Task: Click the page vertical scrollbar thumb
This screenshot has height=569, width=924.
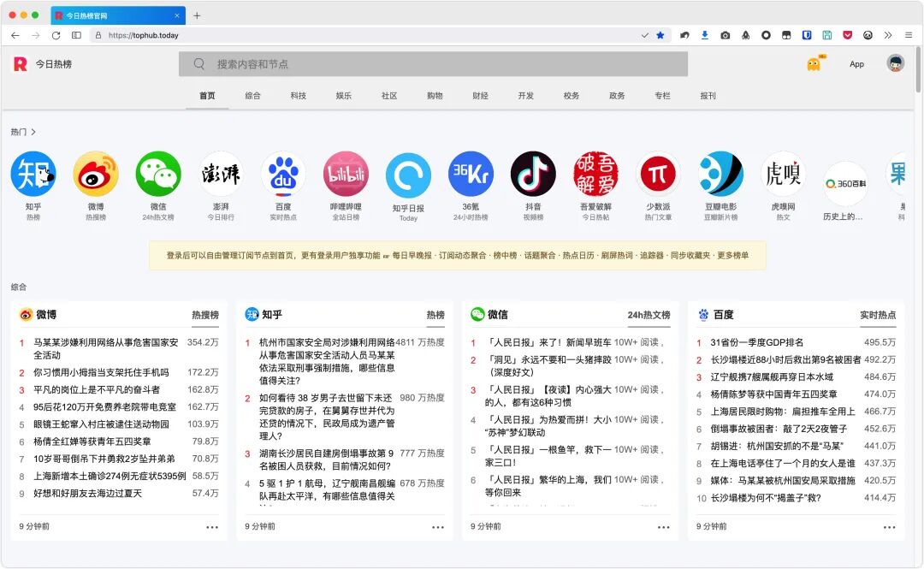Action: click(918, 69)
